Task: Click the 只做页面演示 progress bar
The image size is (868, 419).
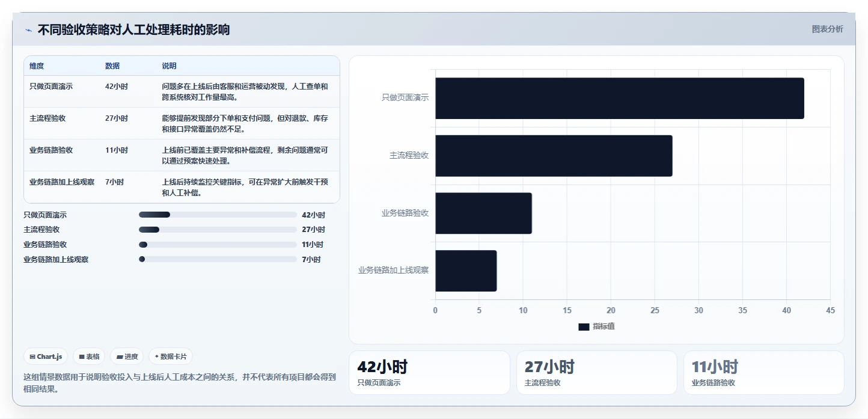Action: (x=218, y=215)
